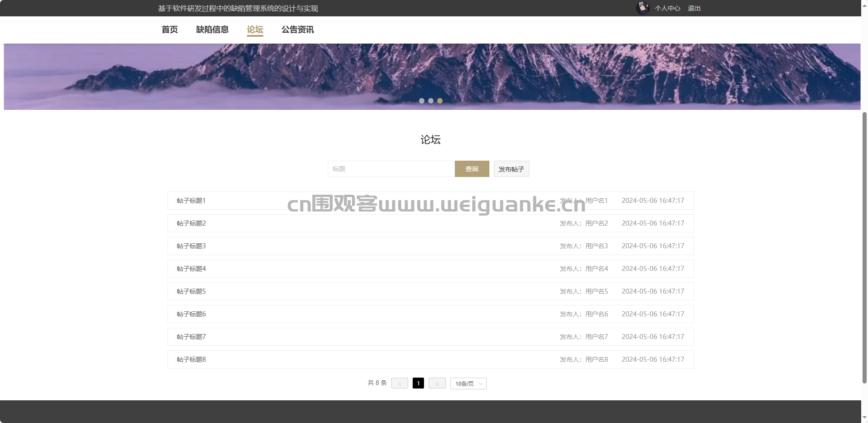Open the 公告资讯 menu item
Screen dimensions: 868x423
click(297, 30)
